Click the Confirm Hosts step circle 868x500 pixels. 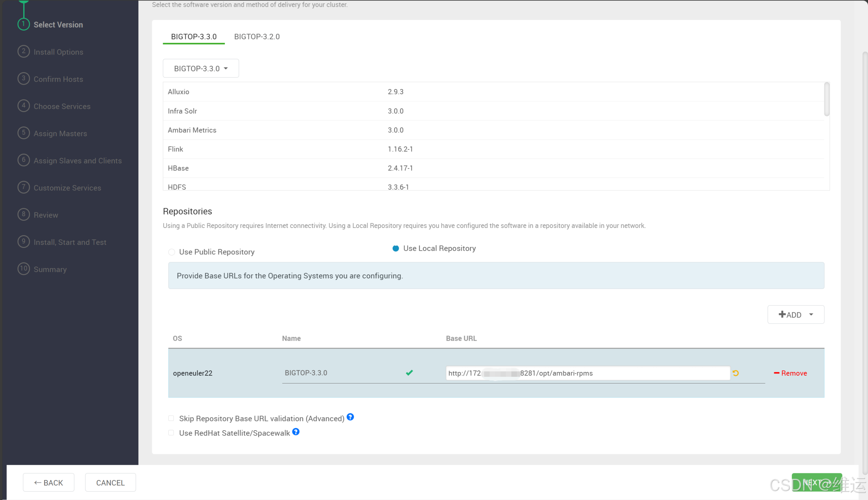[x=23, y=78]
